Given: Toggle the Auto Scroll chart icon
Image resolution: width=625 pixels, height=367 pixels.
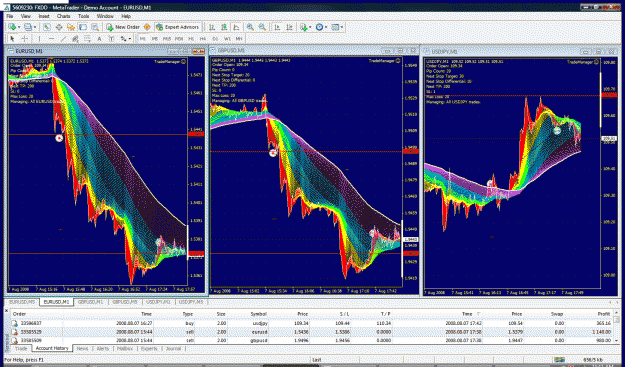Looking at the screenshot, I should point(277,27).
